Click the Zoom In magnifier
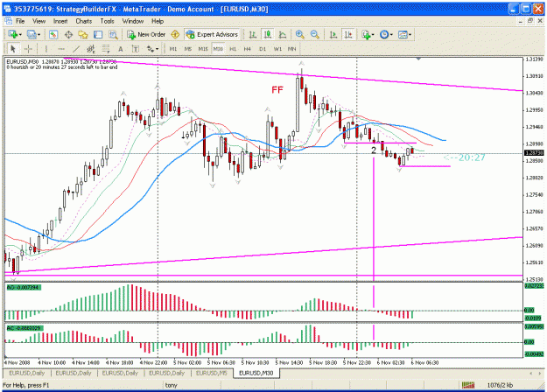The width and height of the screenshot is (547, 392). 299,34
